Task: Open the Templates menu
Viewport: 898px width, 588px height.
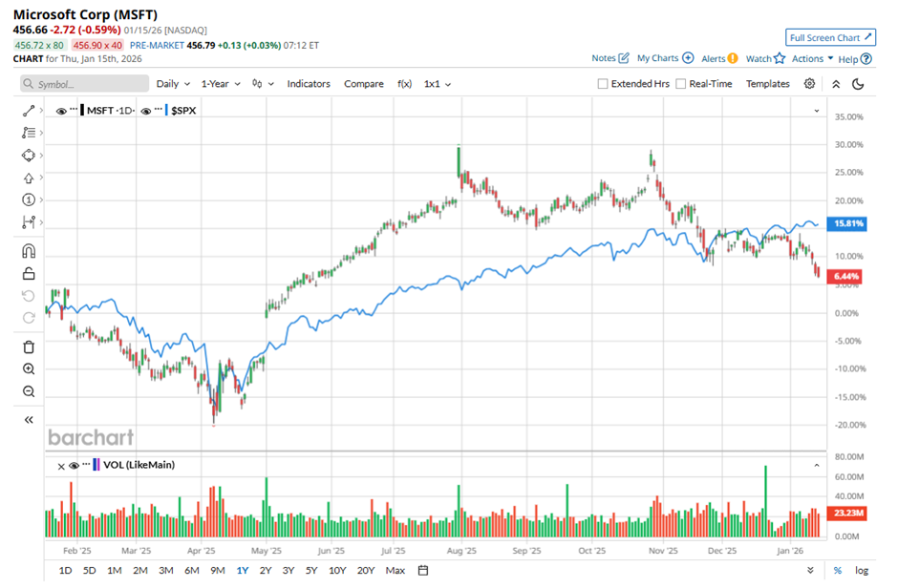Action: [767, 83]
